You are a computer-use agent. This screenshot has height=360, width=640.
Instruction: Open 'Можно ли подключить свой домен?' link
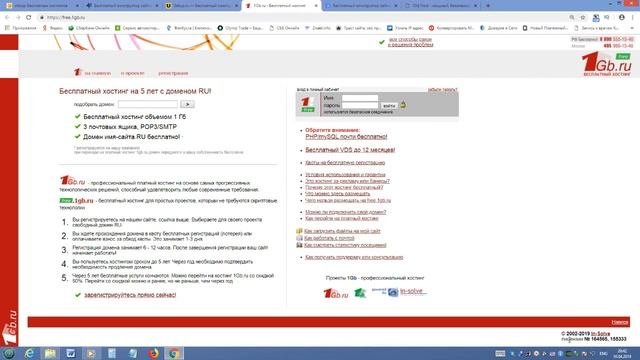346,212
